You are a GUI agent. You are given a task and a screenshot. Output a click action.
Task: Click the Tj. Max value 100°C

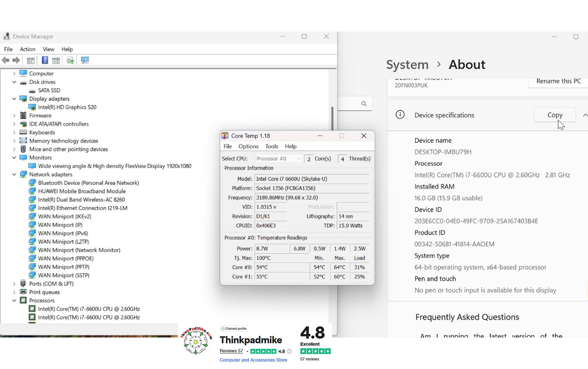[x=282, y=258]
